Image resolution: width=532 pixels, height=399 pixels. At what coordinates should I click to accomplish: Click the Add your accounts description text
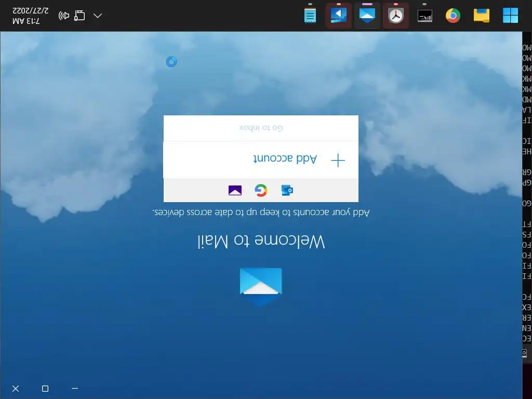coord(261,212)
